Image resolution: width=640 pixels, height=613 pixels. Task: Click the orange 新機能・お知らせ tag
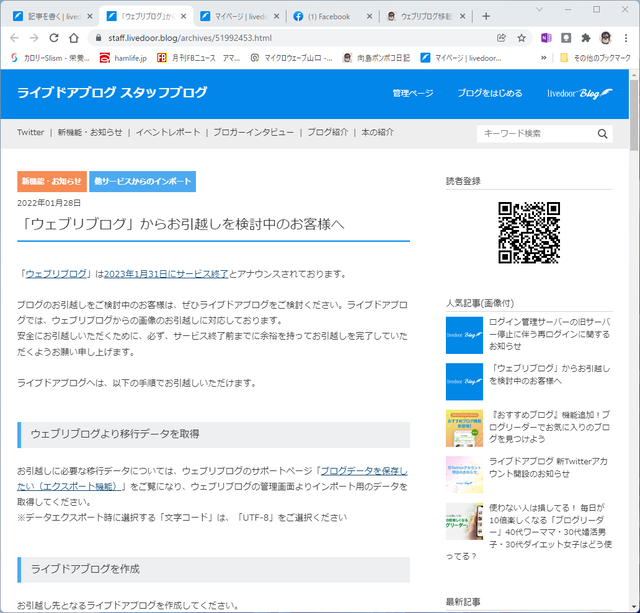coord(52,181)
